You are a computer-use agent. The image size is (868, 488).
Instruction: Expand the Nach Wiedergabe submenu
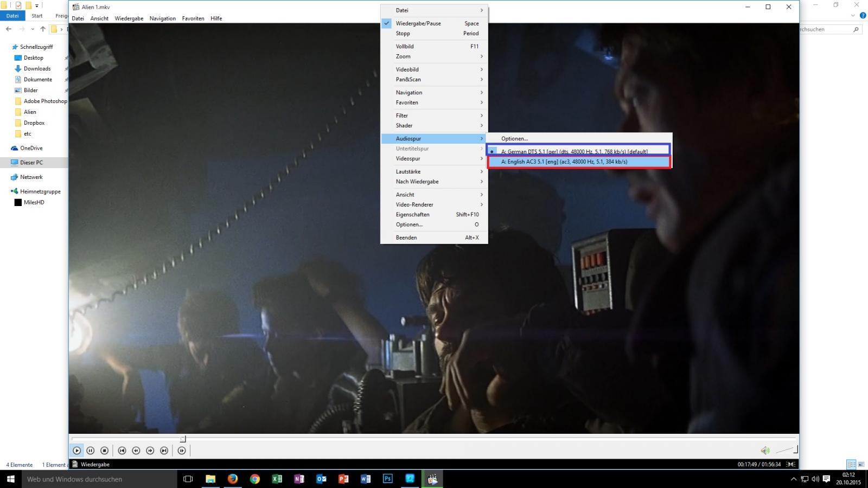[434, 182]
